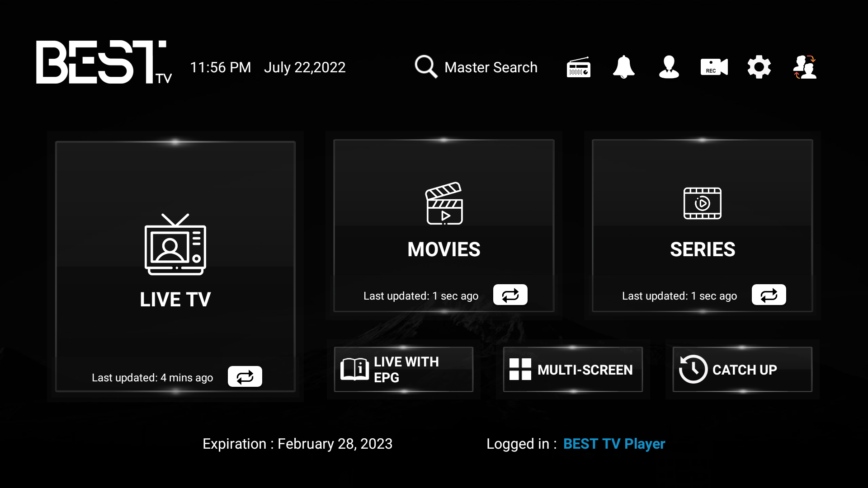Toggle Live TV last updated refresh
Screen dimensions: 868x488
[245, 376]
